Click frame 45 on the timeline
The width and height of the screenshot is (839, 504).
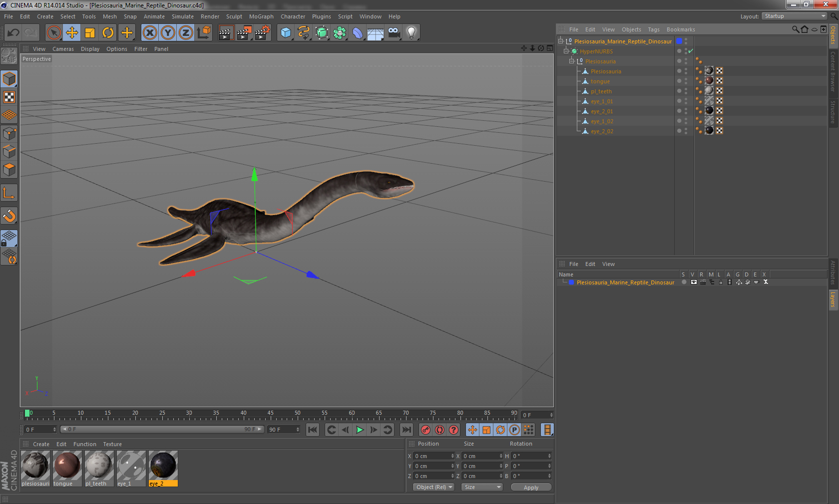click(271, 414)
